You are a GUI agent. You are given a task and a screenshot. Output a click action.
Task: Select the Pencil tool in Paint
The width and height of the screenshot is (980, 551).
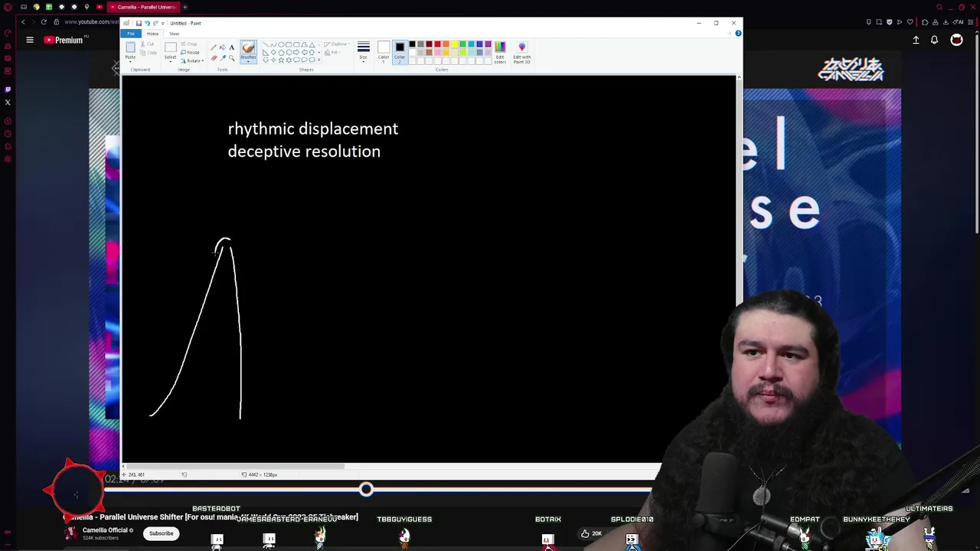[x=214, y=47]
